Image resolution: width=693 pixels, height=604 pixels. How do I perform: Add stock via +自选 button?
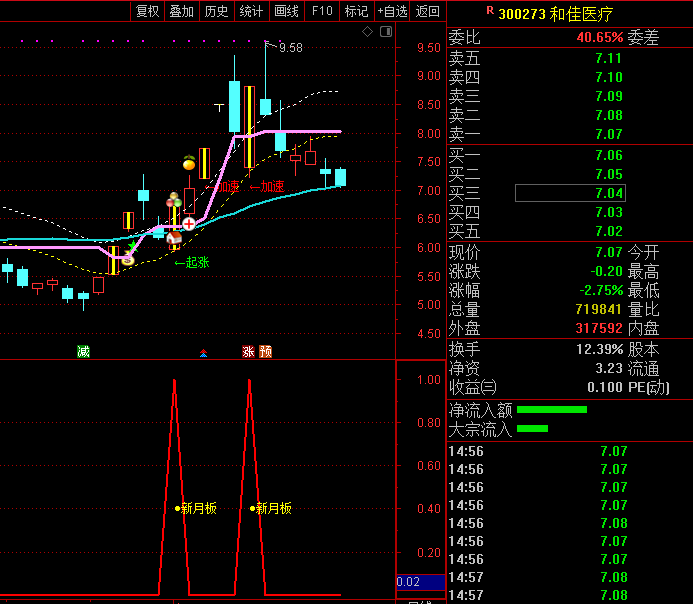392,11
